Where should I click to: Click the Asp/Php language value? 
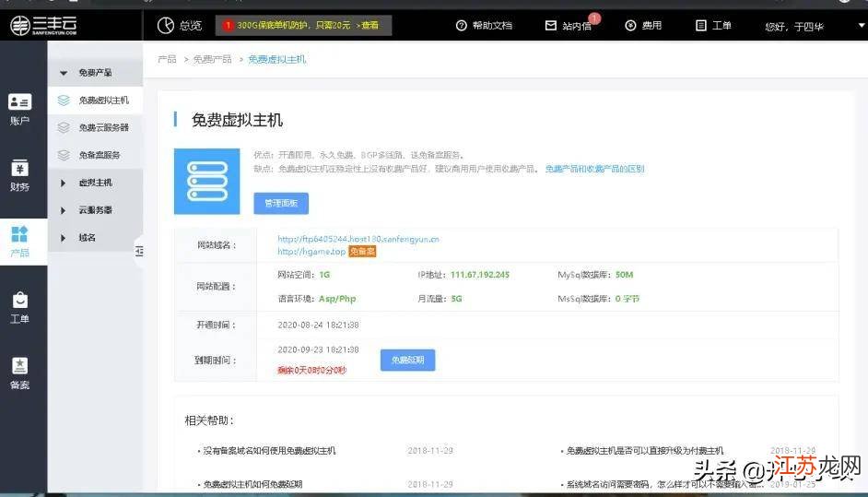tap(337, 299)
